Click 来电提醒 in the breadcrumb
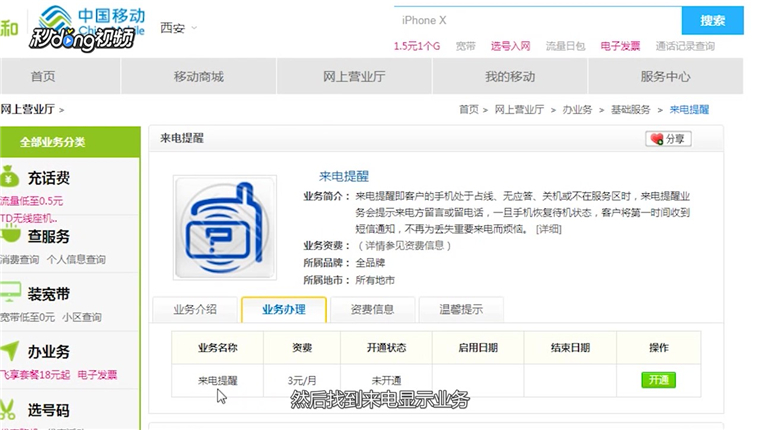This screenshot has height=430, width=760. [689, 110]
